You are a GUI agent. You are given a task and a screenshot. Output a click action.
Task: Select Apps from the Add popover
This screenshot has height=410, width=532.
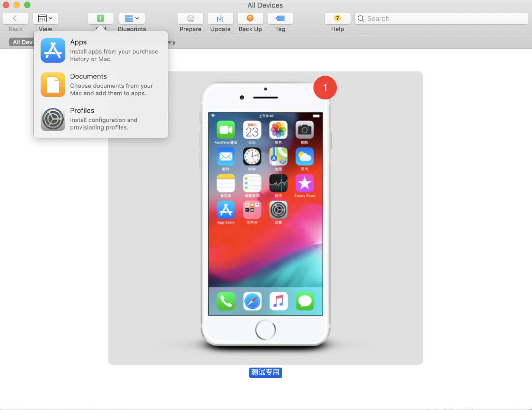click(101, 50)
